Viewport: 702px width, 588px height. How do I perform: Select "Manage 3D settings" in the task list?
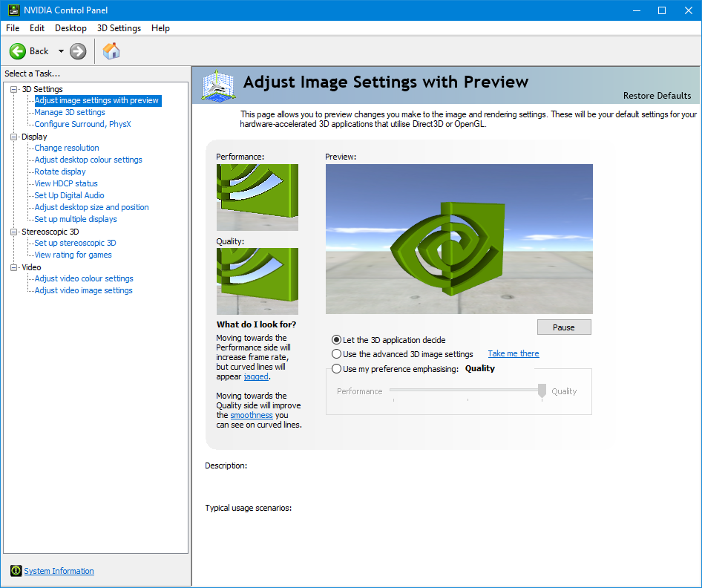pyautogui.click(x=70, y=112)
